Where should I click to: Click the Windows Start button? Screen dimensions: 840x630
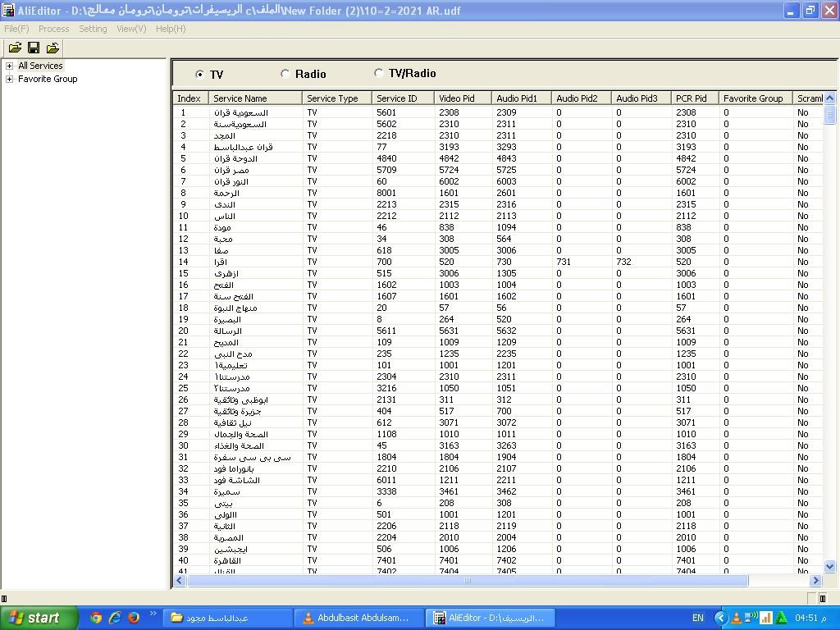[x=39, y=618]
